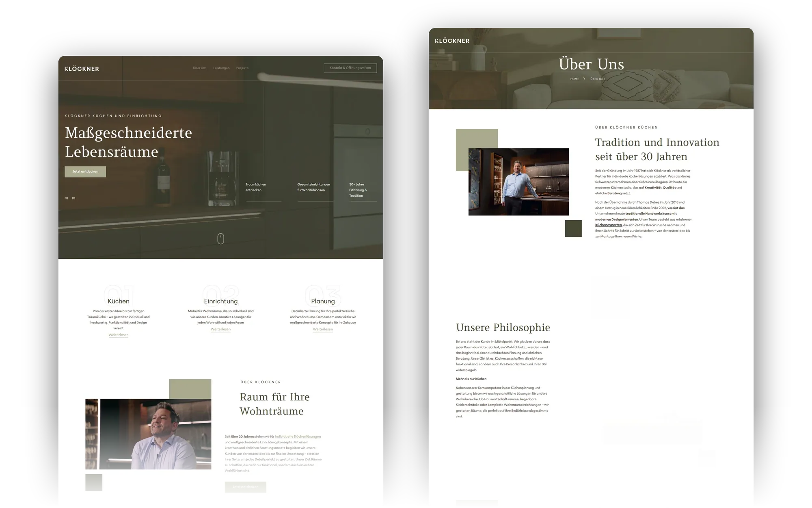Open the Küchenexperten link in text
The height and width of the screenshot is (508, 812).
(608, 225)
